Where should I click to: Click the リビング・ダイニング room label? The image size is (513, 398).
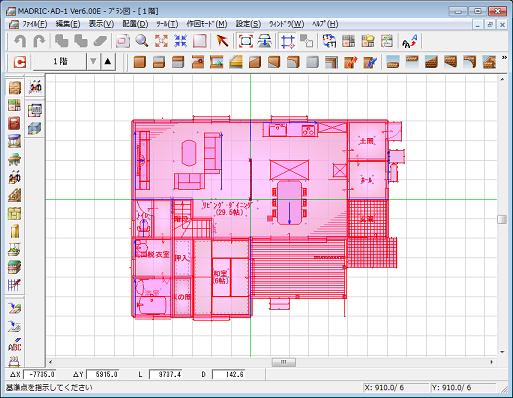228,208
